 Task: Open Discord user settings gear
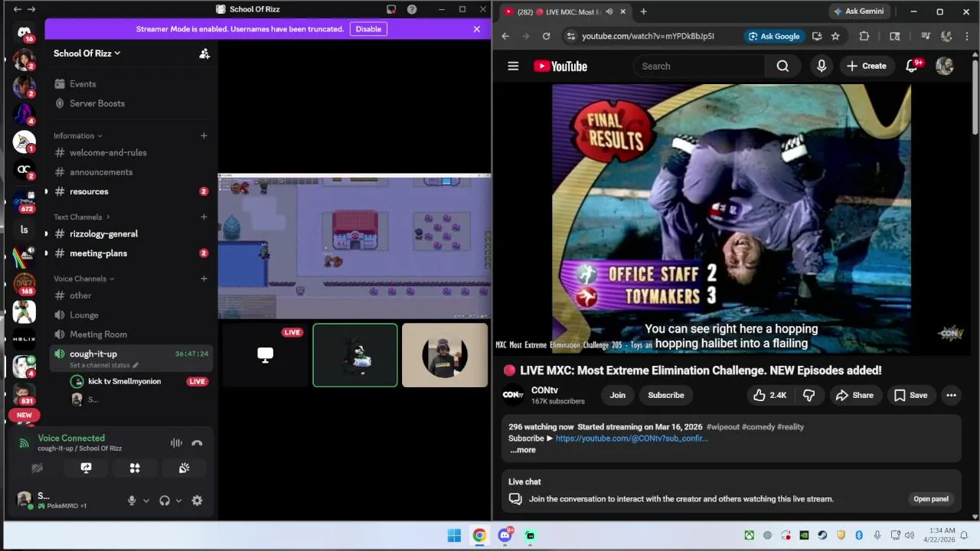(x=197, y=500)
